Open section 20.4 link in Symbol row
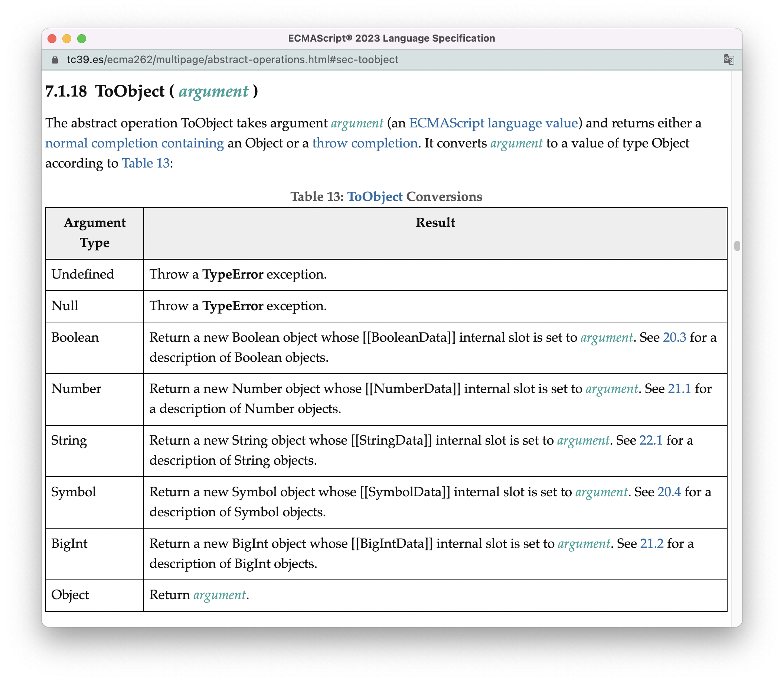Screen dimensions: 784x682 pos(669,492)
